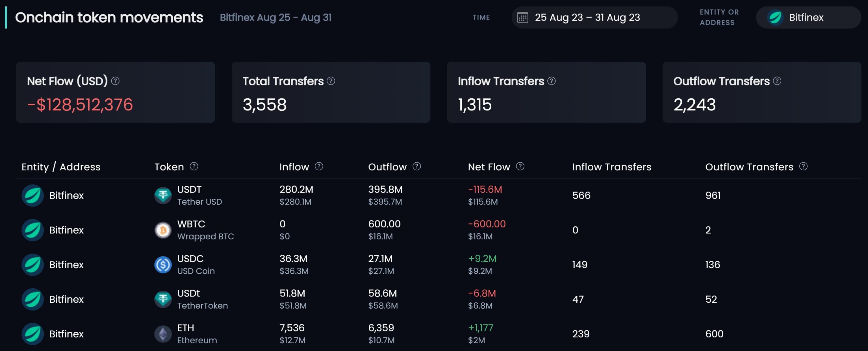868x351 pixels.
Task: Click the help icon beside Outflow Transfers card
Action: pos(777,81)
